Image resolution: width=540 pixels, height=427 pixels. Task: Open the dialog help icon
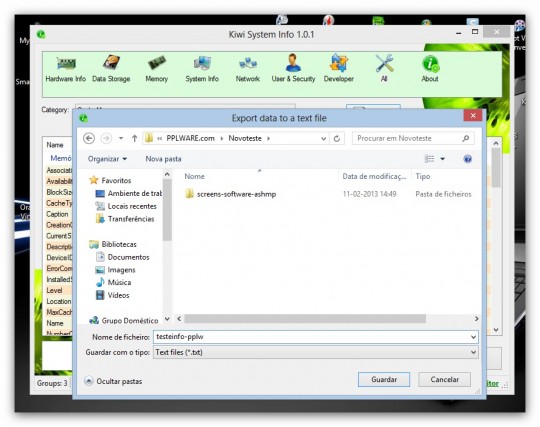(x=467, y=159)
